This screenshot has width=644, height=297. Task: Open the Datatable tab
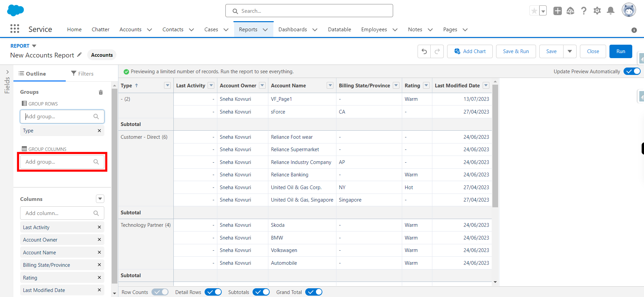click(339, 30)
